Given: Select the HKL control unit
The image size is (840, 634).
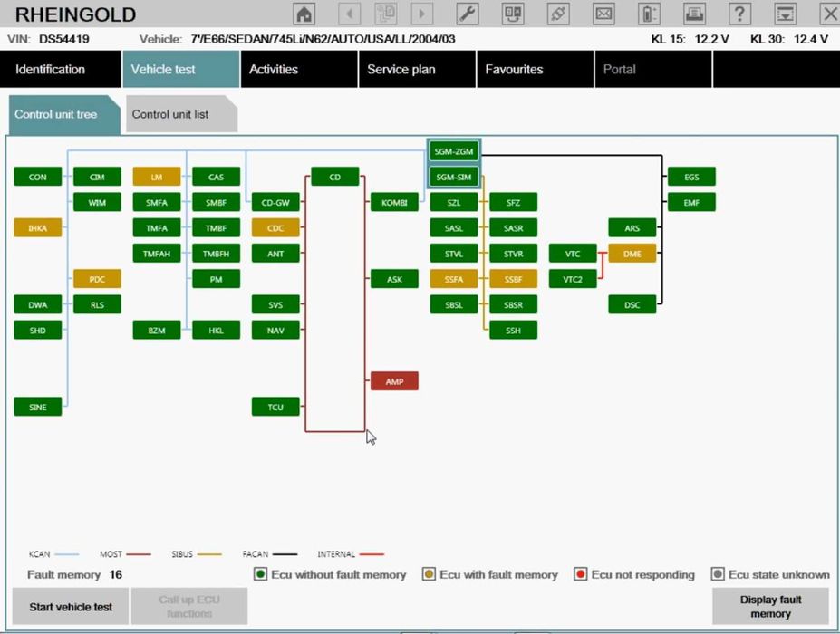Looking at the screenshot, I should click(216, 331).
